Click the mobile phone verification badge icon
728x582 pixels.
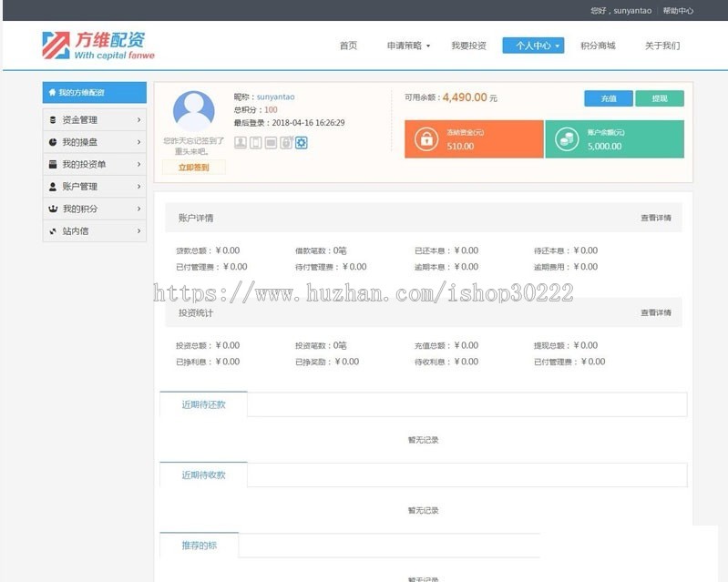point(256,142)
